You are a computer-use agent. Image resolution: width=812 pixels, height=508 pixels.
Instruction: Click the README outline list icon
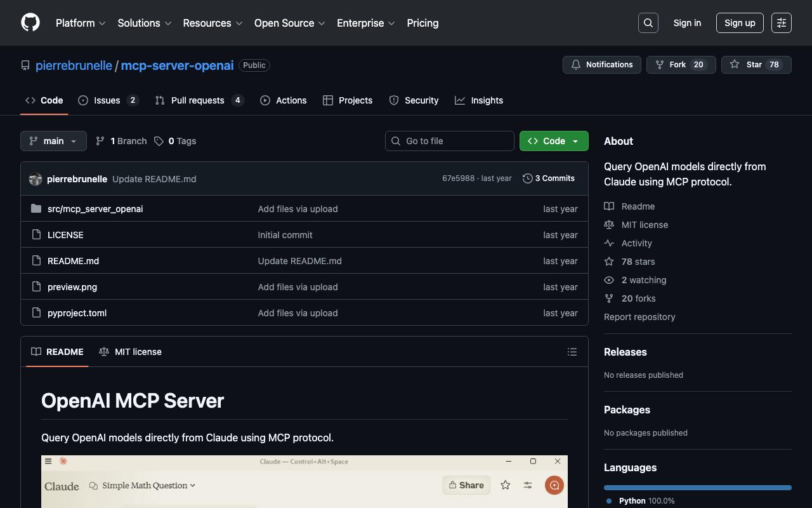[572, 352]
